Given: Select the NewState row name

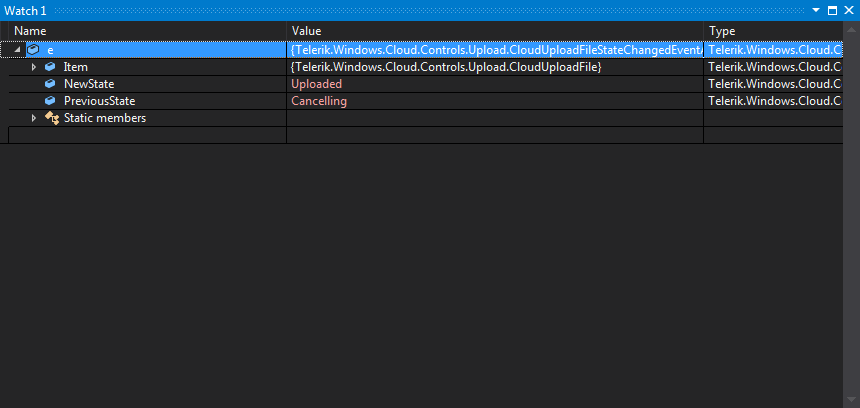Looking at the screenshot, I should click(89, 84).
